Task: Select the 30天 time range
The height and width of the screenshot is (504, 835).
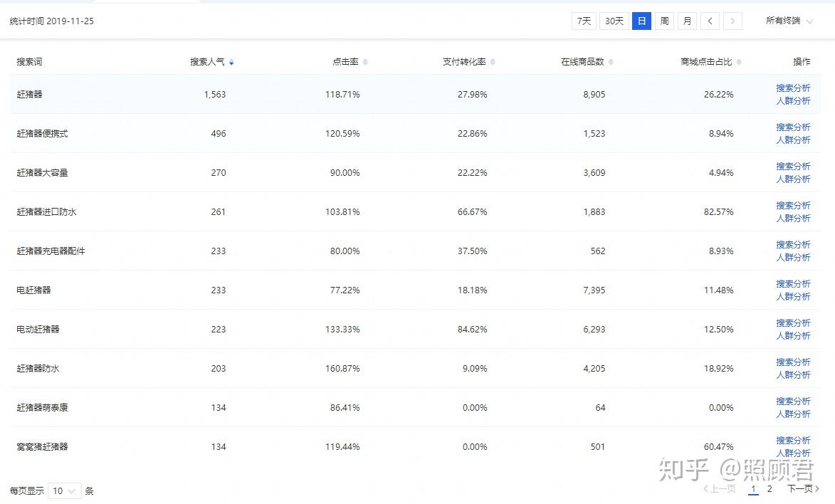Action: click(614, 21)
